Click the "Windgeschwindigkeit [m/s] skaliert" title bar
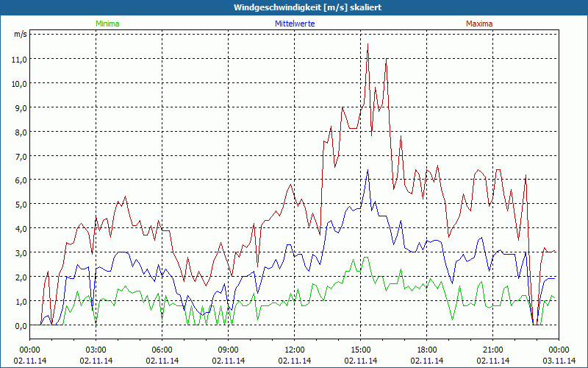 [294, 7]
